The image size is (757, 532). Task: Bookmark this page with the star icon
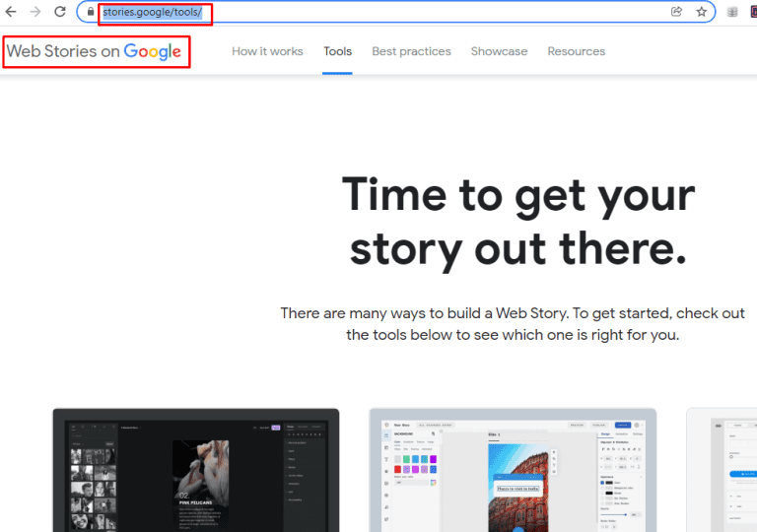702,12
